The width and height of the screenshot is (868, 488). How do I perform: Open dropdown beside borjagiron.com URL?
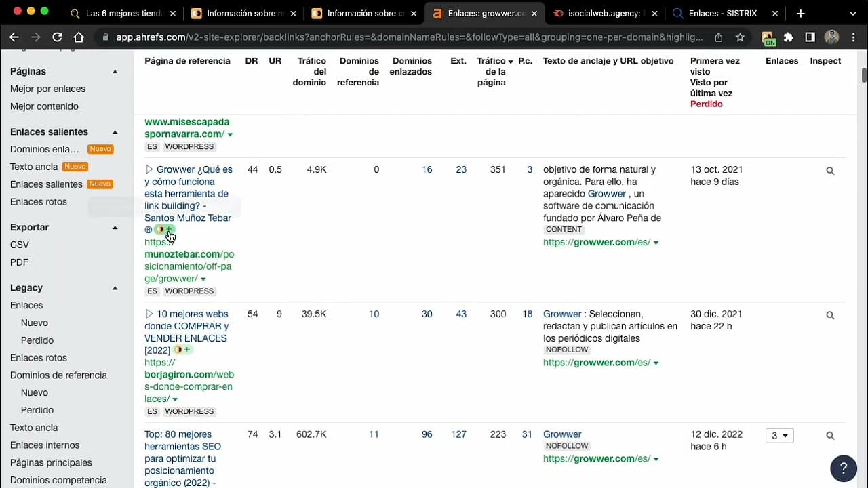pos(175,399)
